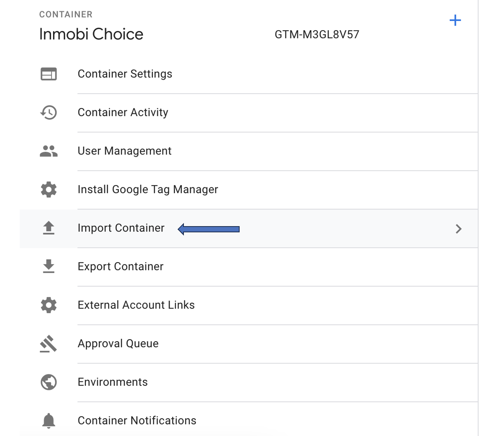Click the Container Activity history icon
Screen dimensions: 504x436
48,112
